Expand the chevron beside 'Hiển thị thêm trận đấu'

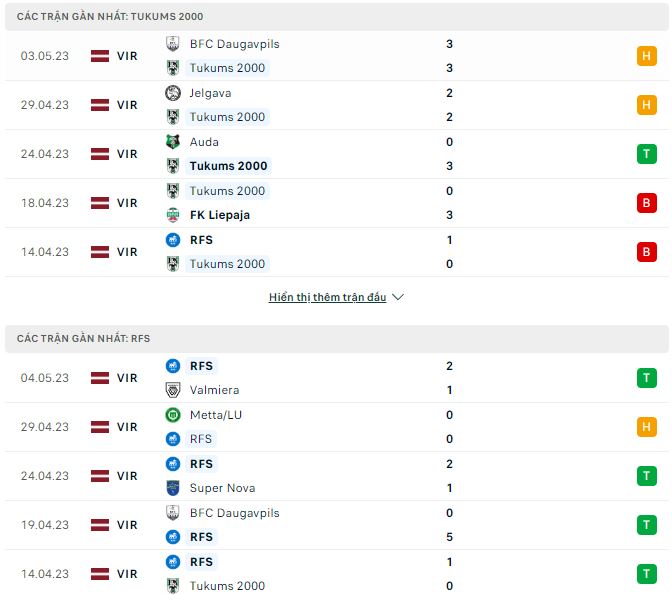pos(398,297)
